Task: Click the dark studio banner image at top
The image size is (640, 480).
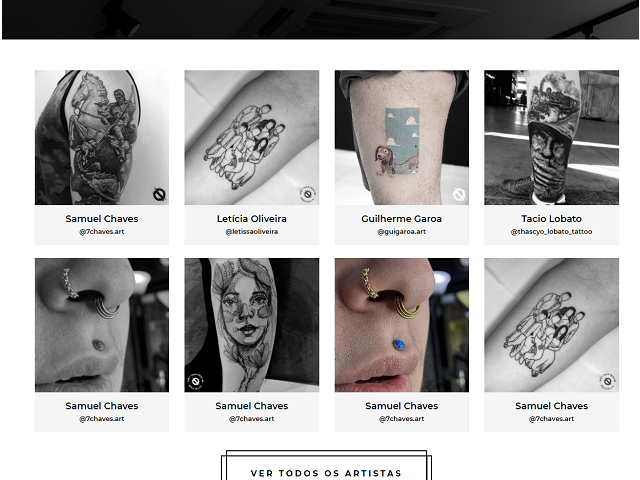Action: click(320, 20)
